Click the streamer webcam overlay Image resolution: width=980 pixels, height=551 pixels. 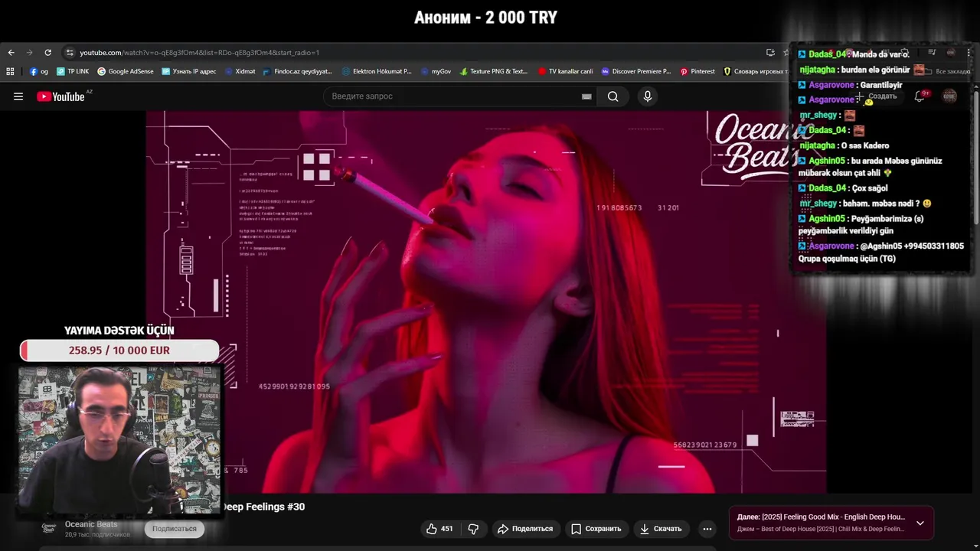[x=119, y=439]
